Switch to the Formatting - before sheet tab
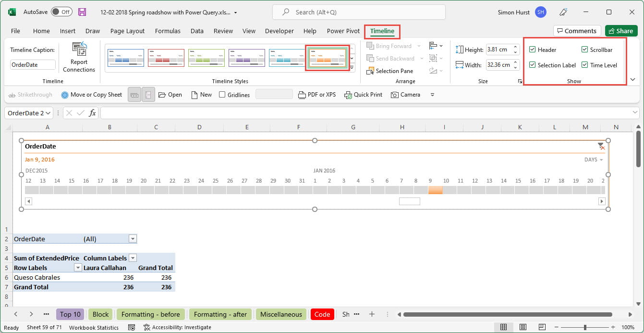Image resolution: width=644 pixels, height=333 pixels. (150, 314)
